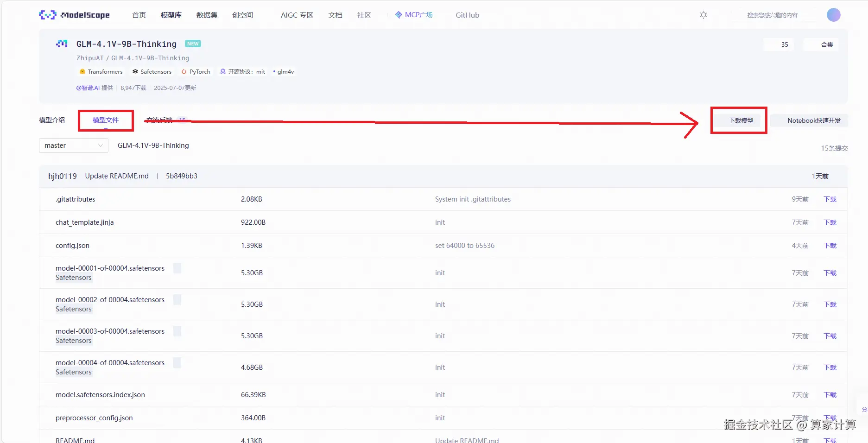Open model-00004-of-00004.safetensors file
Screen dimensions: 868x443
(x=110, y=363)
